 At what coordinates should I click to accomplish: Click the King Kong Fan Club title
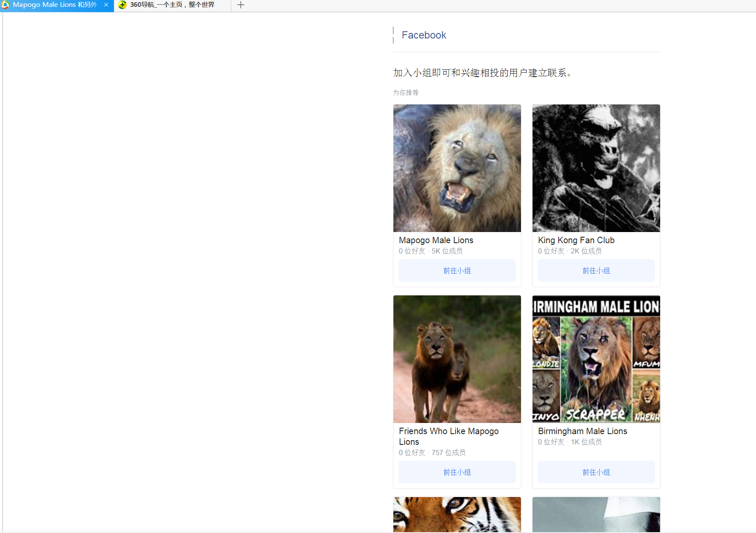click(x=576, y=240)
